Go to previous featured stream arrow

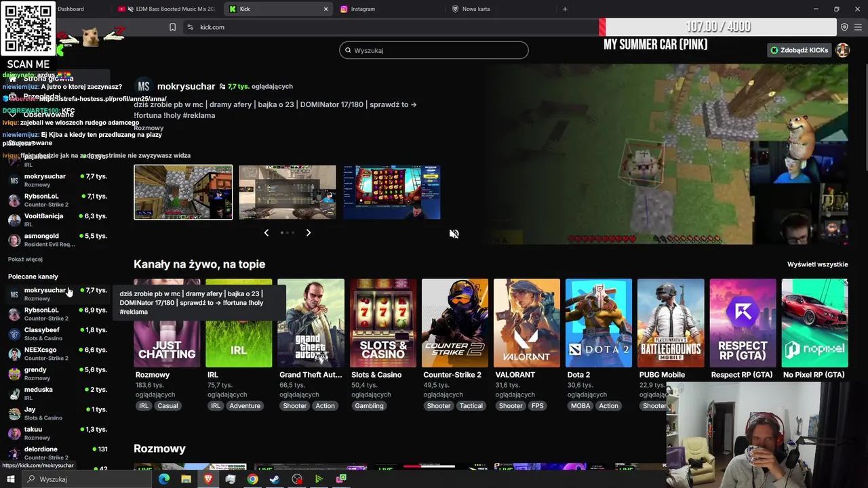[266, 232]
